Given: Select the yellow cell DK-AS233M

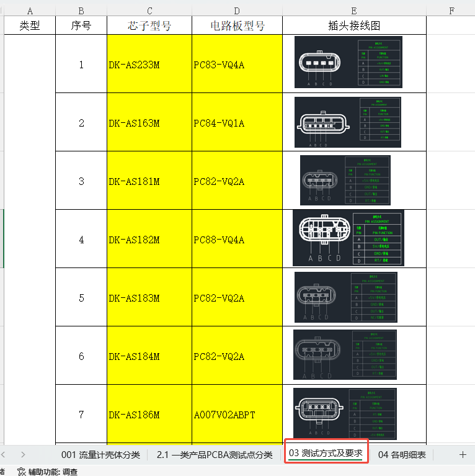Looking at the screenshot, I should [149, 65].
